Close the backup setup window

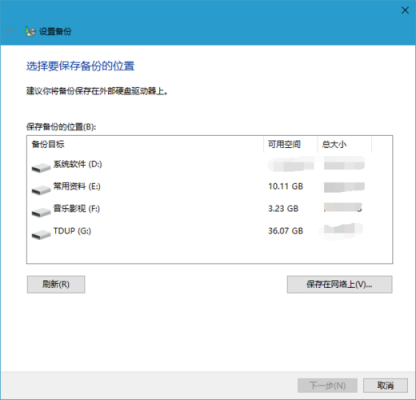coord(405,10)
